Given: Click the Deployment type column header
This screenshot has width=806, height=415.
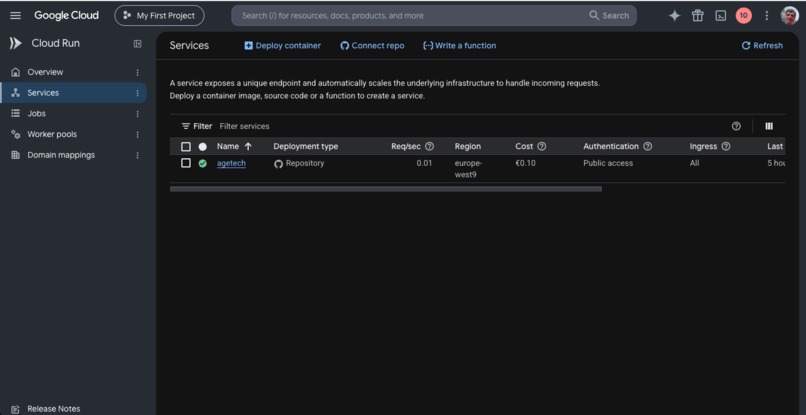Looking at the screenshot, I should click(x=306, y=146).
